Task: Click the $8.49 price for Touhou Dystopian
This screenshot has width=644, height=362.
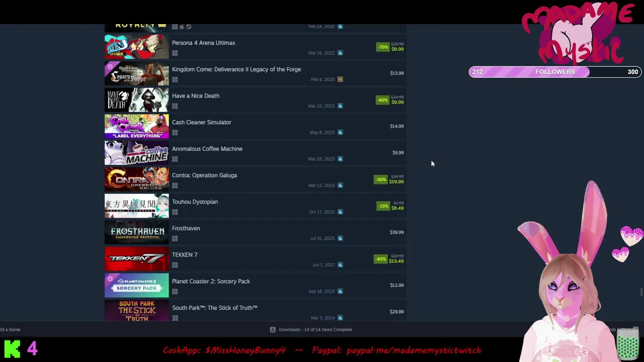Action: [x=397, y=208]
